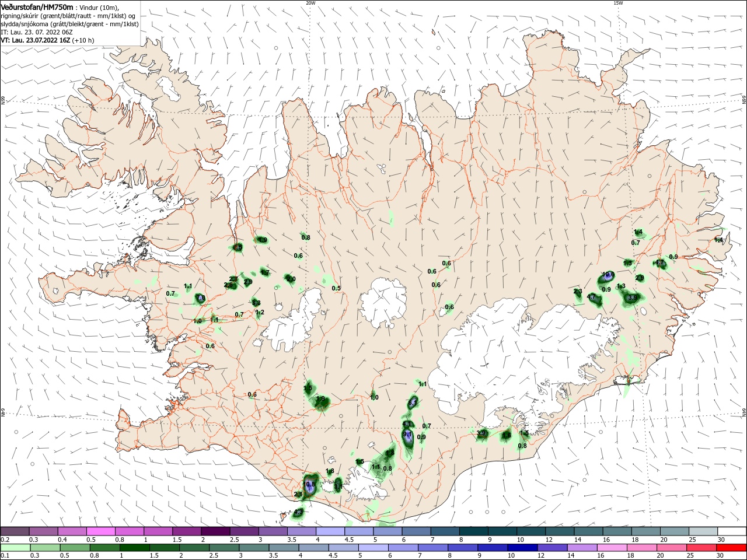Click the 10.8 rainfall value on the map
747x560 pixels.
pos(309,484)
